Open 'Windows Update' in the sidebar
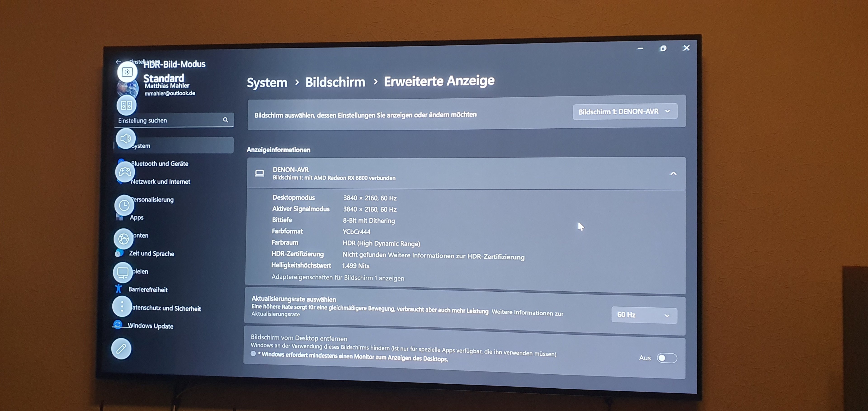868x411 pixels. [150, 326]
